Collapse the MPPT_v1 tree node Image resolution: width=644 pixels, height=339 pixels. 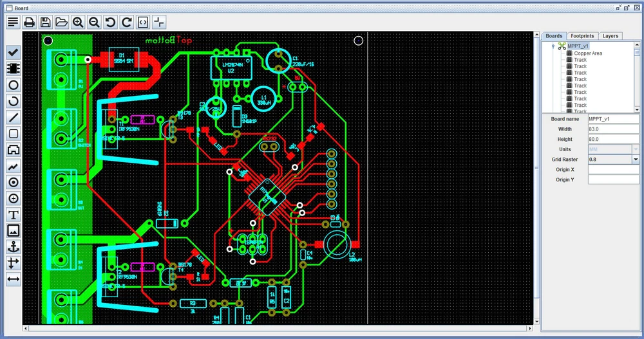(553, 46)
